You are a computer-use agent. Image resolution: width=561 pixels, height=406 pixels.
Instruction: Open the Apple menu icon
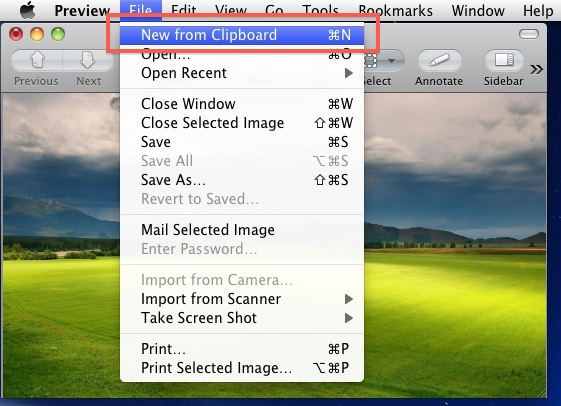tap(28, 10)
